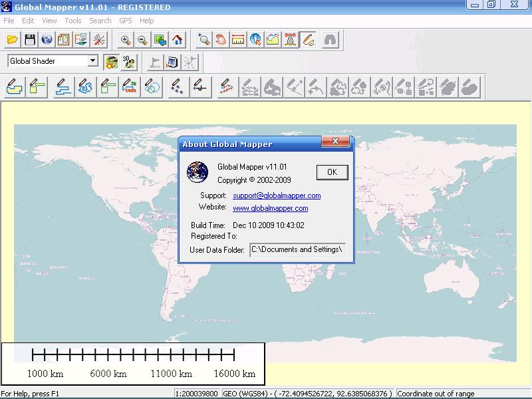Open the support@globalmapper.com email link
The height and width of the screenshot is (399, 532).
pyautogui.click(x=277, y=196)
